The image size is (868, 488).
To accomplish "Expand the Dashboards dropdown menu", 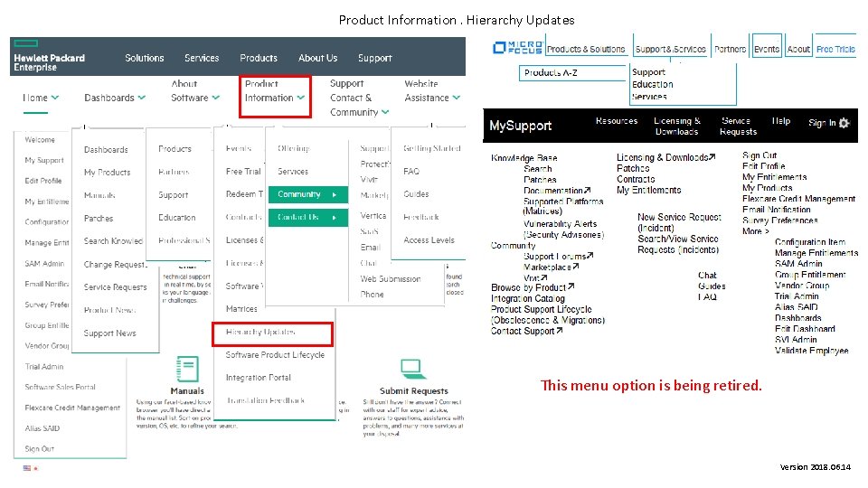I will (x=115, y=98).
